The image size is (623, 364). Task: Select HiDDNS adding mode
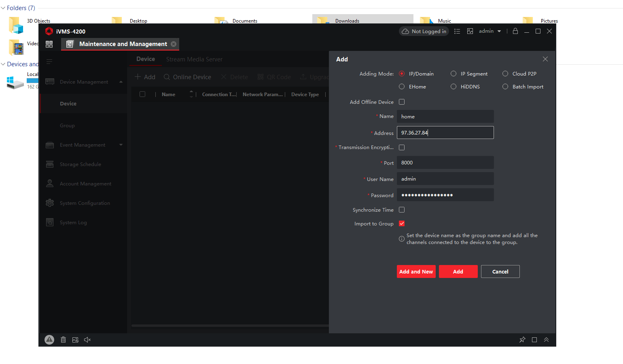click(x=453, y=86)
